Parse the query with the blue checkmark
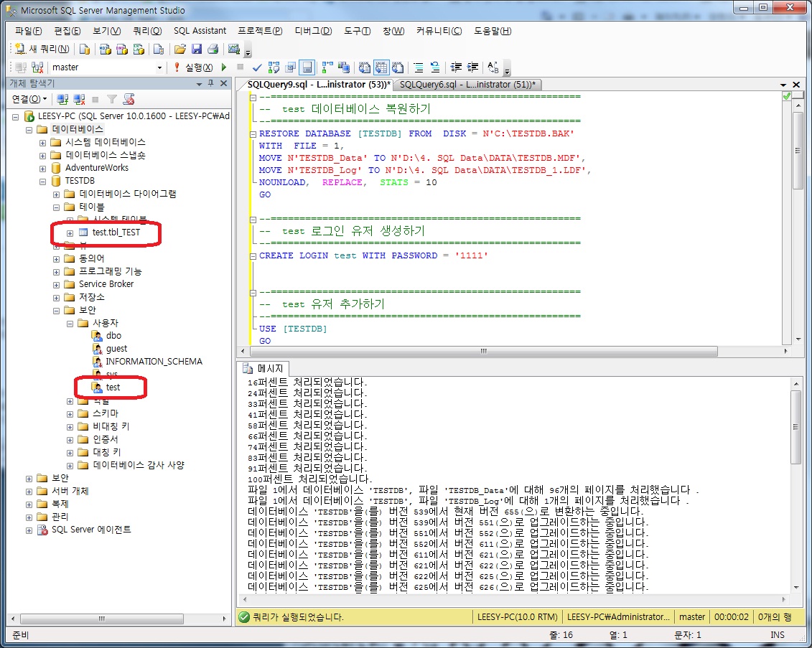 [x=257, y=67]
